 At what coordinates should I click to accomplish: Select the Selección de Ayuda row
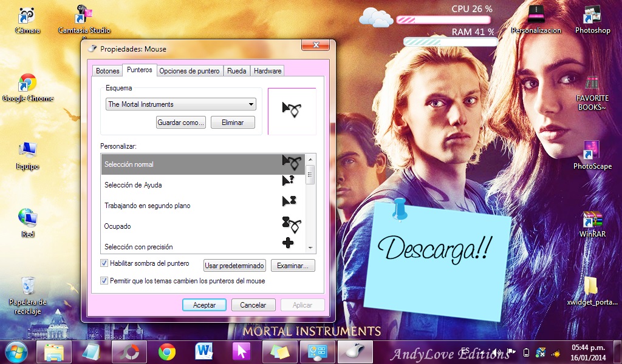203,185
